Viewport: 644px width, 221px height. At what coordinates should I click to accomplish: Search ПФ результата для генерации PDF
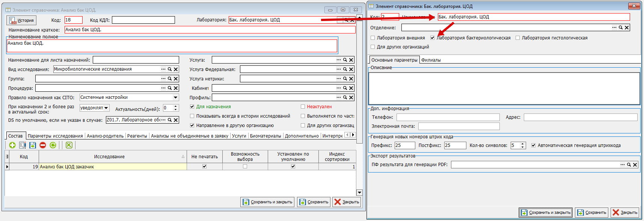[629, 165]
